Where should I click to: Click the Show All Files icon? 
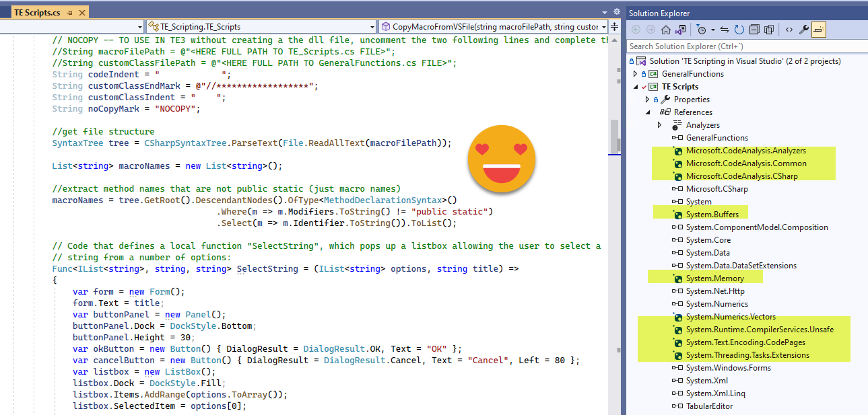click(768, 29)
